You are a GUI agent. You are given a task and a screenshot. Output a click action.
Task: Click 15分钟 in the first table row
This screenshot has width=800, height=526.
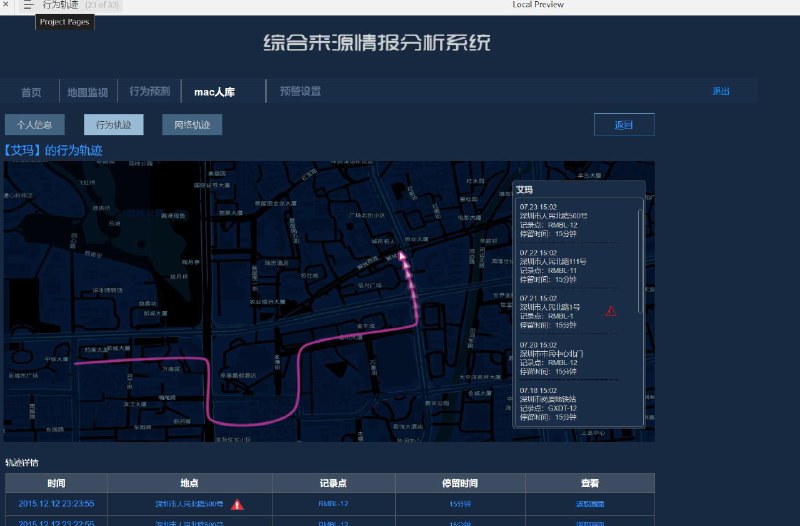460,504
